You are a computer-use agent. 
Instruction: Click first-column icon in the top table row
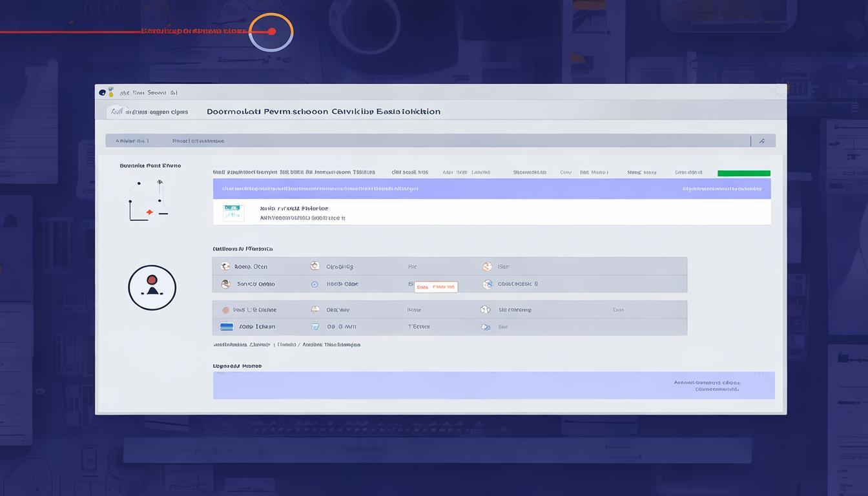[225, 266]
